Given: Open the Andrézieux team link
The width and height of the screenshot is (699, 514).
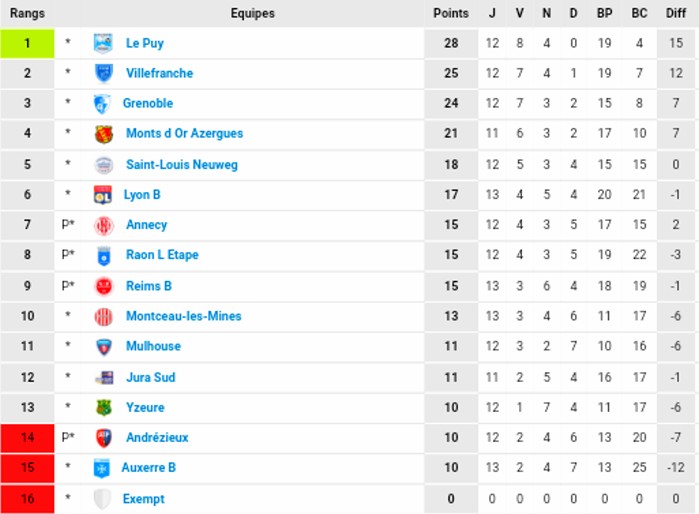Looking at the screenshot, I should pyautogui.click(x=157, y=438).
